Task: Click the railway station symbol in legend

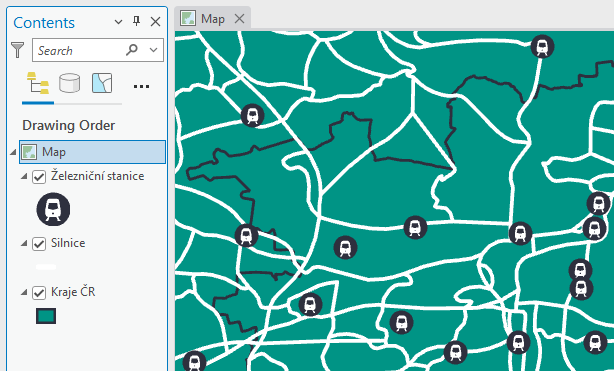Action: pos(53,209)
